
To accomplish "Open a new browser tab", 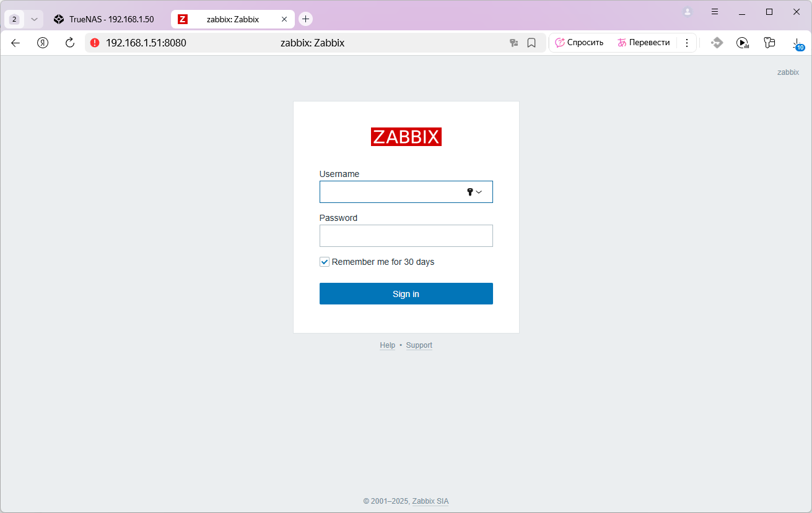I will pyautogui.click(x=305, y=19).
